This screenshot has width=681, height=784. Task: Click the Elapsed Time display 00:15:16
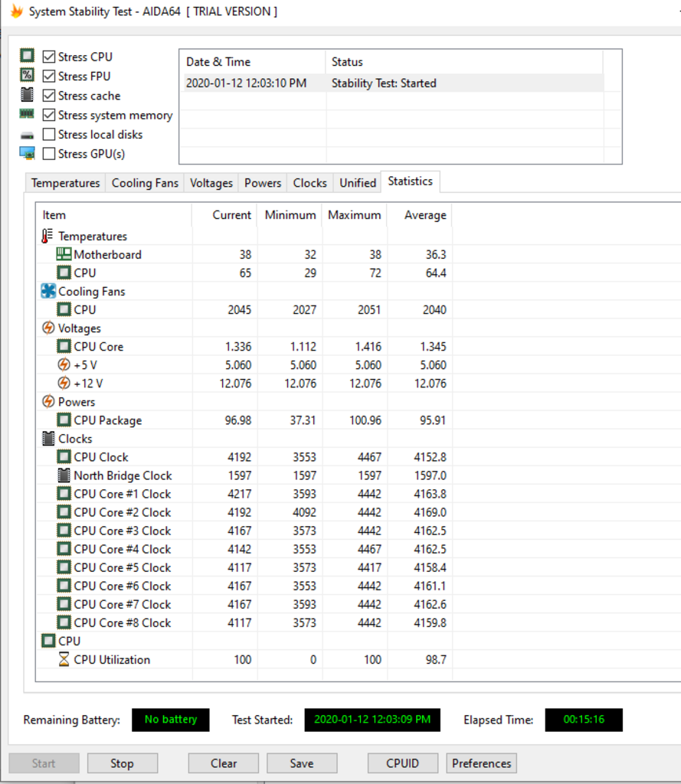584,720
